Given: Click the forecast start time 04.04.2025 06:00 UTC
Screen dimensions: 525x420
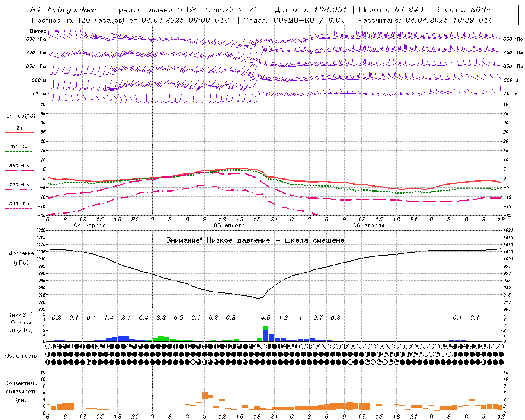Looking at the screenshot, I should tap(185, 20).
